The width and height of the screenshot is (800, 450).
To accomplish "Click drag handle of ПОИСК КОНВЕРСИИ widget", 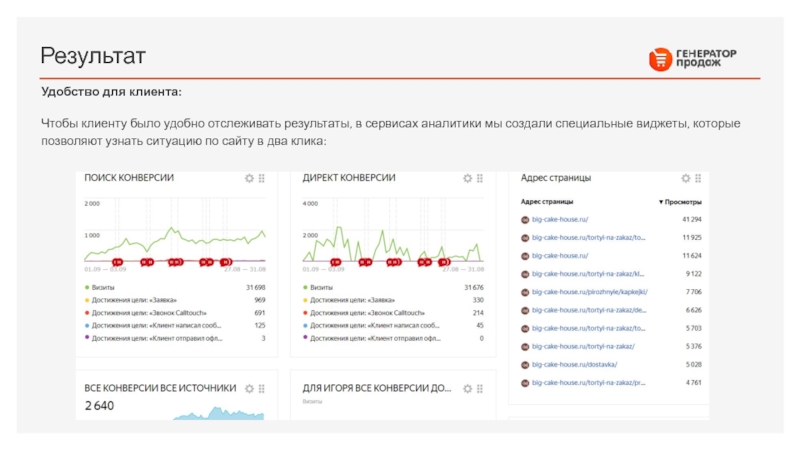I will pyautogui.click(x=262, y=178).
